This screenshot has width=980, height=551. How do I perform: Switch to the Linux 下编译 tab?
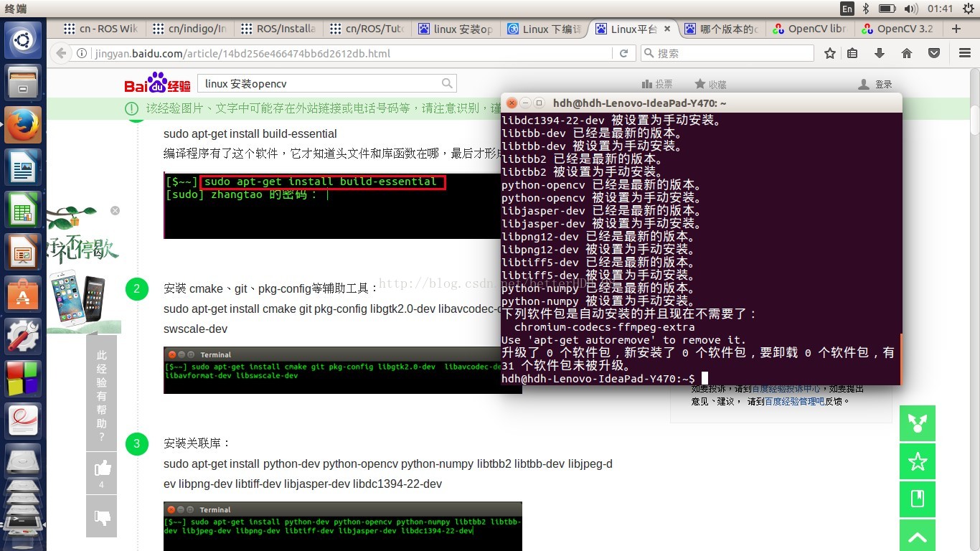point(544,29)
